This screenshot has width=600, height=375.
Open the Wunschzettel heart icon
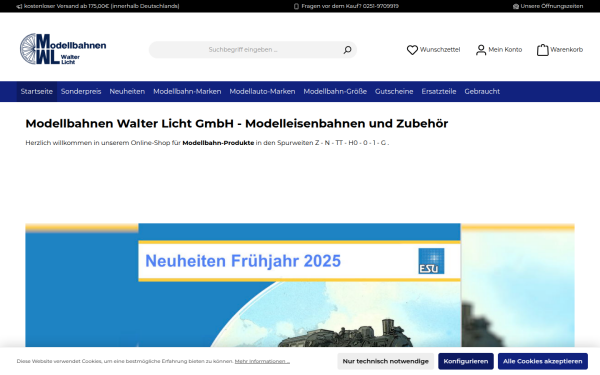412,50
